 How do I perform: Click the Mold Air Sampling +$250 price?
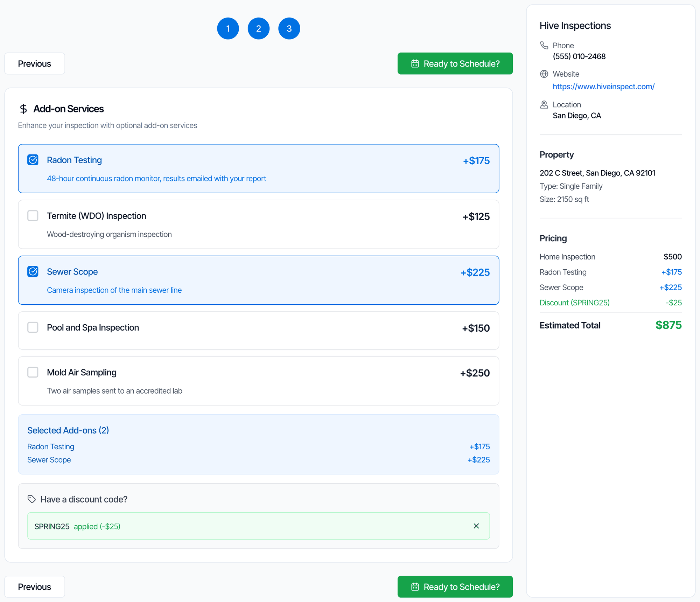coord(475,373)
